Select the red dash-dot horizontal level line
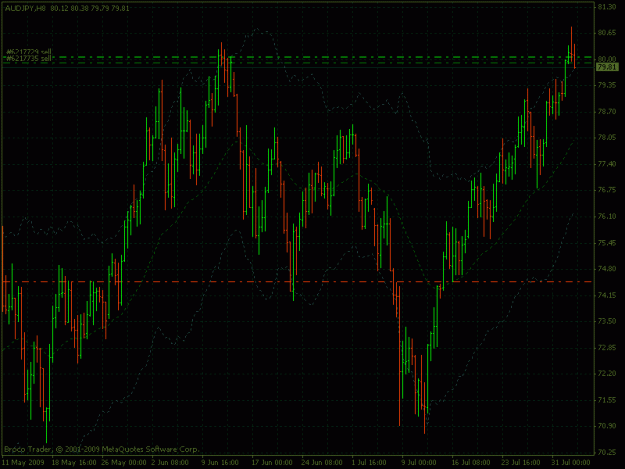The width and height of the screenshot is (625, 469). pyautogui.click(x=297, y=282)
